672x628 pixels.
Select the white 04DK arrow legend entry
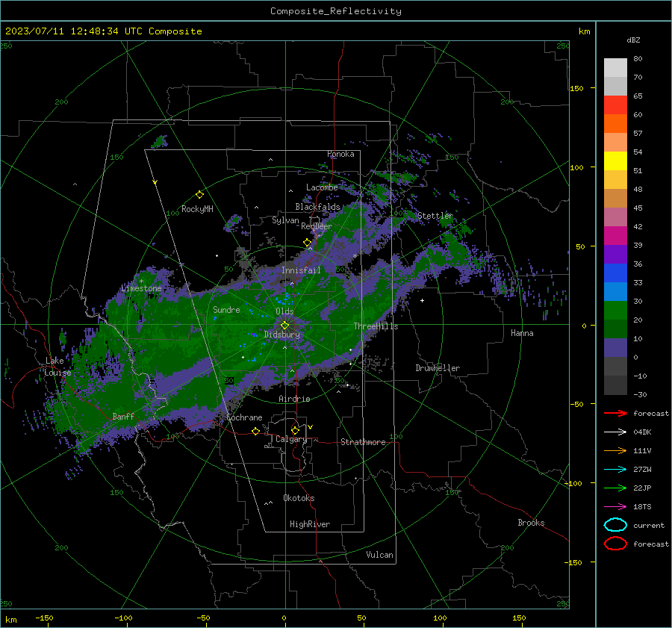[615, 432]
